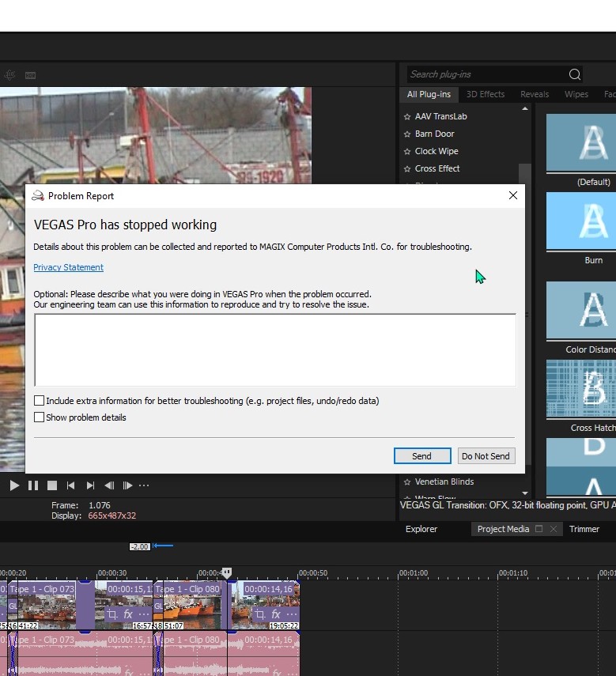Image resolution: width=616 pixels, height=676 pixels.
Task: Click the problem description text box
Action: pos(275,350)
